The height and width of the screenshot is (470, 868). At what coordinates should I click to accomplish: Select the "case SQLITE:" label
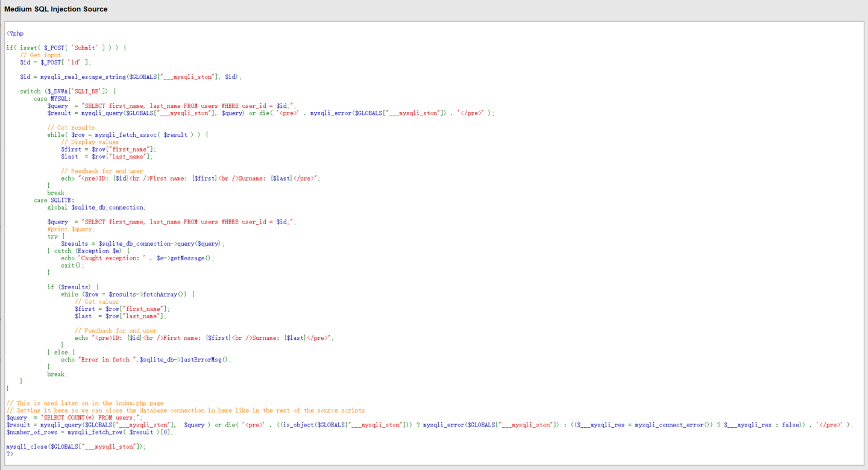click(54, 200)
